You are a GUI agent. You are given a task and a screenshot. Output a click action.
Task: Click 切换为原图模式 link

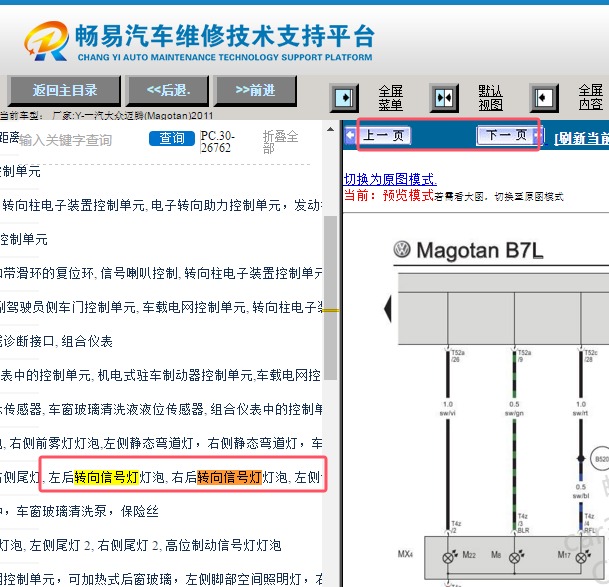(390, 179)
